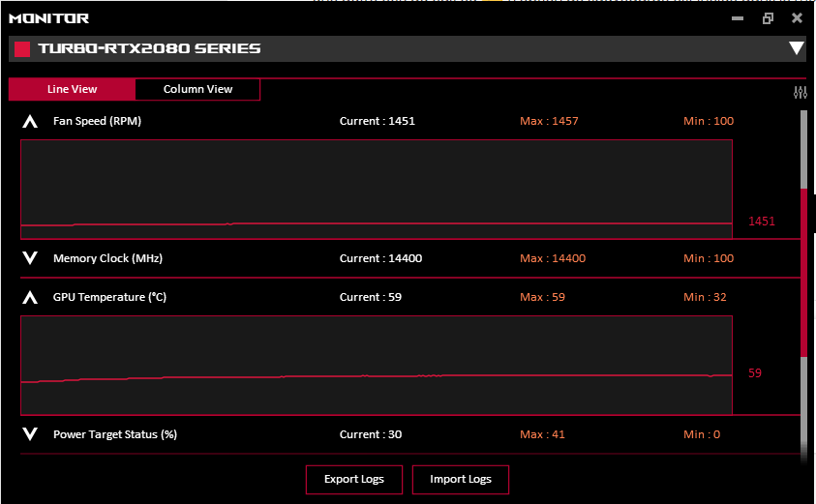
Task: Select the TURBO-RTX2080 SERIES device name
Action: click(149, 48)
